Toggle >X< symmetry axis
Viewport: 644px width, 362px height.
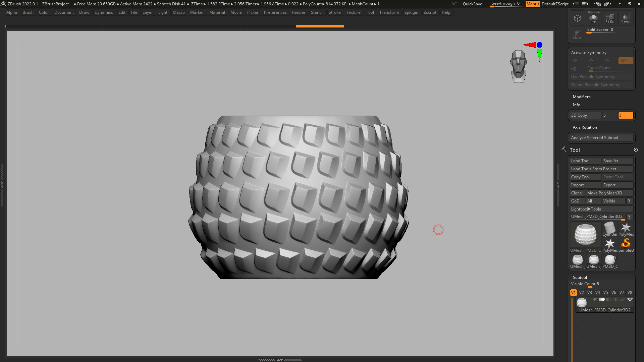(577, 61)
